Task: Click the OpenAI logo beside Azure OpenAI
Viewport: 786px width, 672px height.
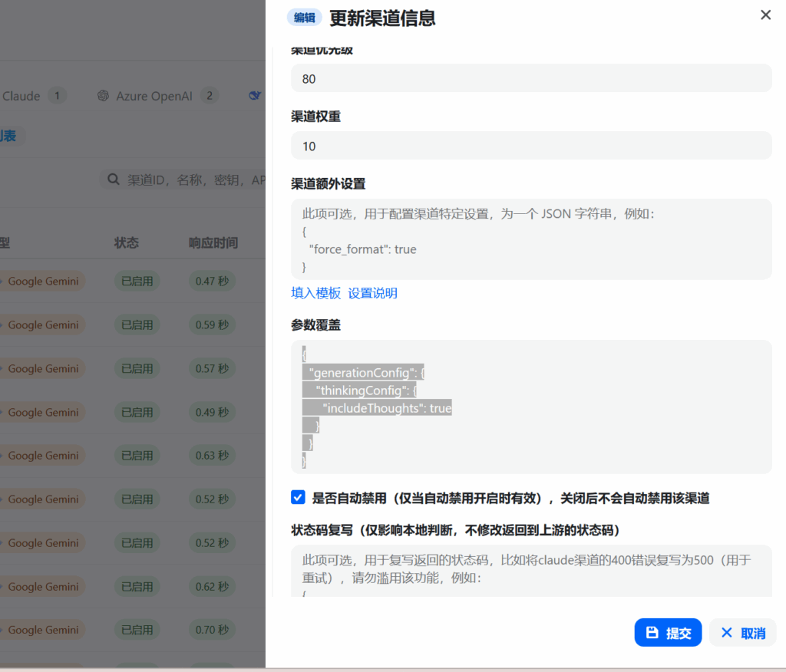Action: point(103,96)
